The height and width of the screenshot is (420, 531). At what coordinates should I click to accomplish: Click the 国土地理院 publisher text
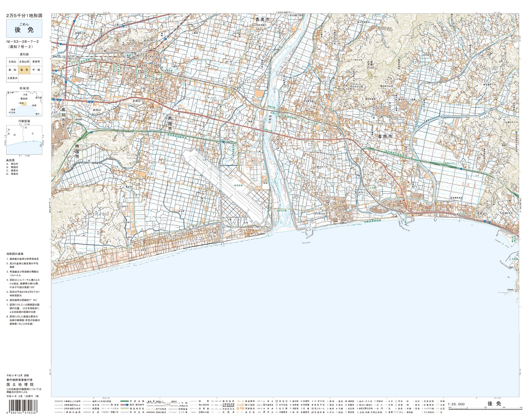tap(20, 385)
